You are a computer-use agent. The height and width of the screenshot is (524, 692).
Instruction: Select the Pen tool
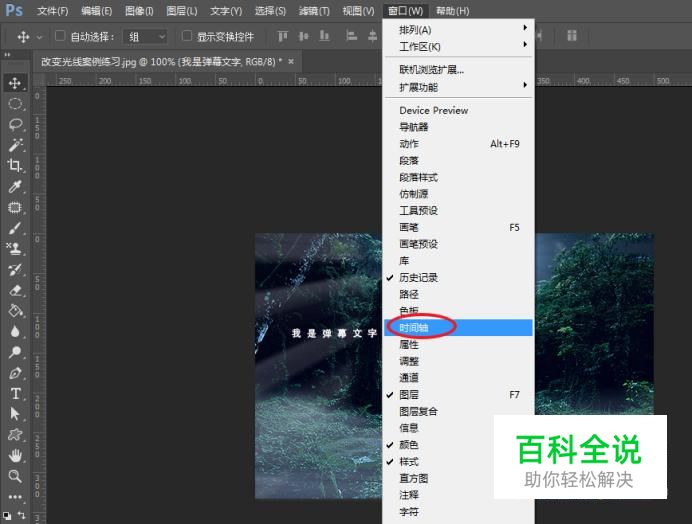coord(15,373)
